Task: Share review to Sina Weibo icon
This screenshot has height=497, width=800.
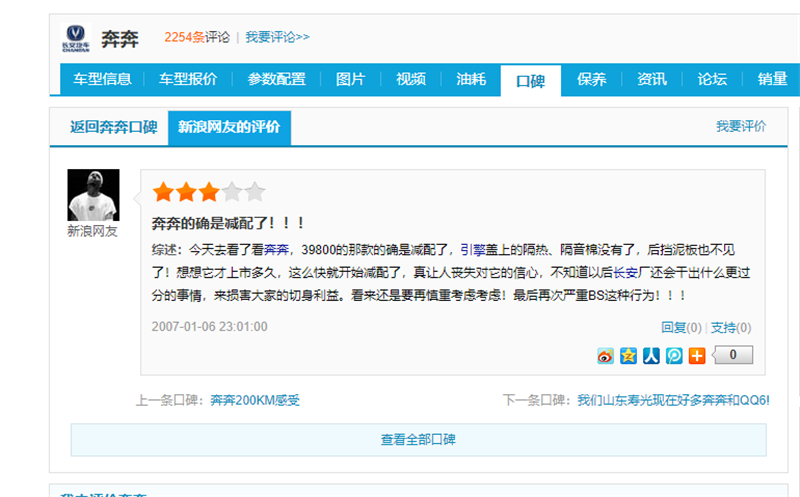Action: pyautogui.click(x=605, y=355)
